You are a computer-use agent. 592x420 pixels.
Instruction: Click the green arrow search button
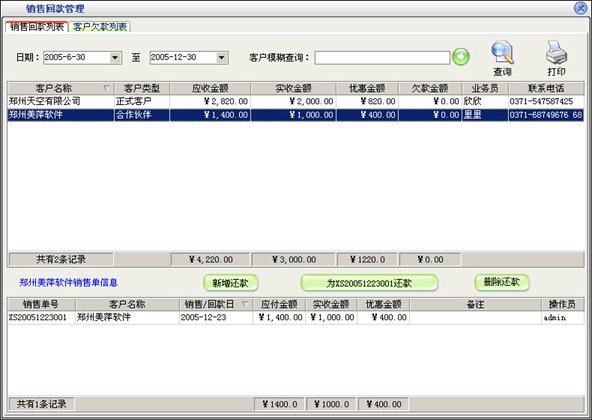point(461,57)
